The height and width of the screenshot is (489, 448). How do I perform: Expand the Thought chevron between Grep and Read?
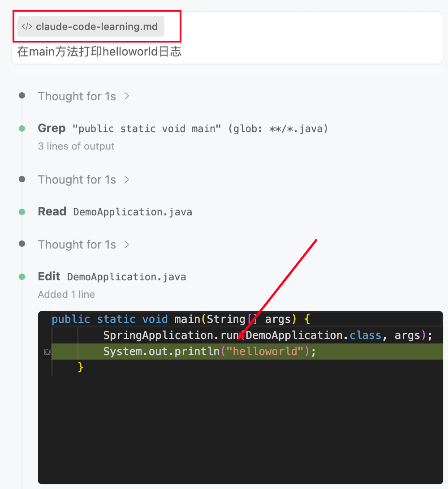coord(127,180)
